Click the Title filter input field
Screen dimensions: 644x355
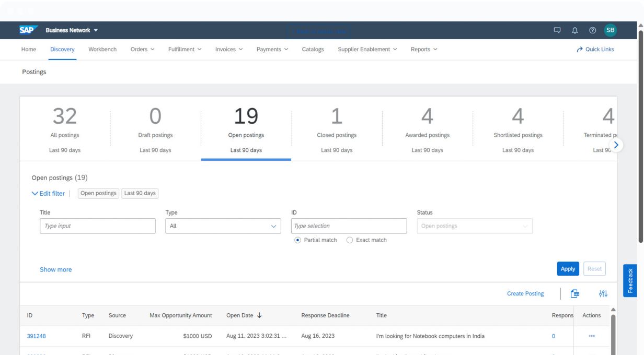tap(98, 226)
